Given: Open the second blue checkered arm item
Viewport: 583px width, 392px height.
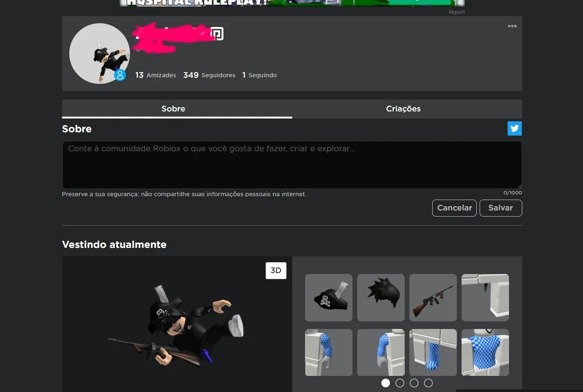Looking at the screenshot, I should [x=381, y=353].
